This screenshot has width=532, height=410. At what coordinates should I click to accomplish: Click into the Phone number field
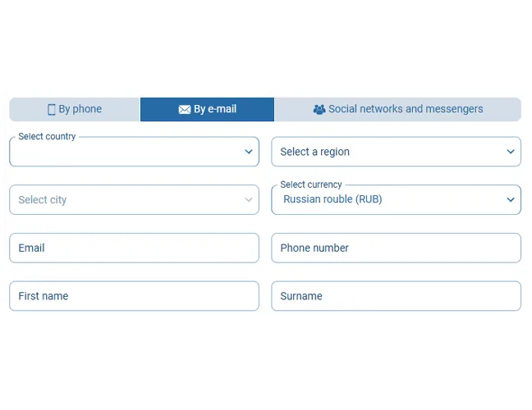(x=396, y=248)
